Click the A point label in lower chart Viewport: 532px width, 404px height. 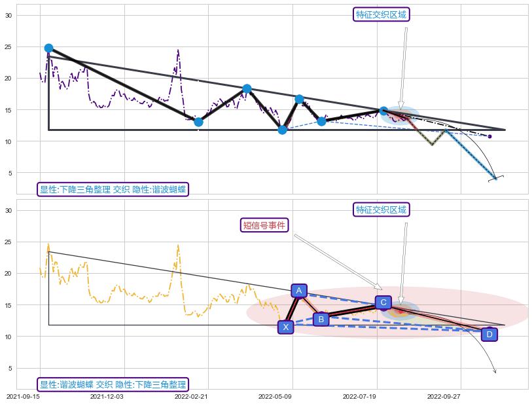(299, 291)
